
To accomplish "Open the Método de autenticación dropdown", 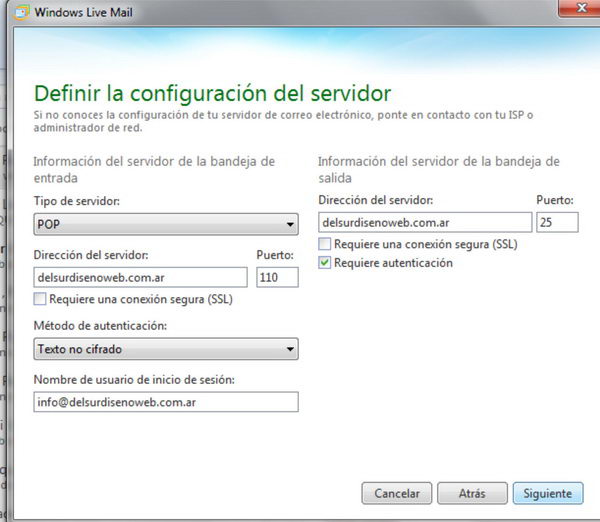I will (x=166, y=349).
